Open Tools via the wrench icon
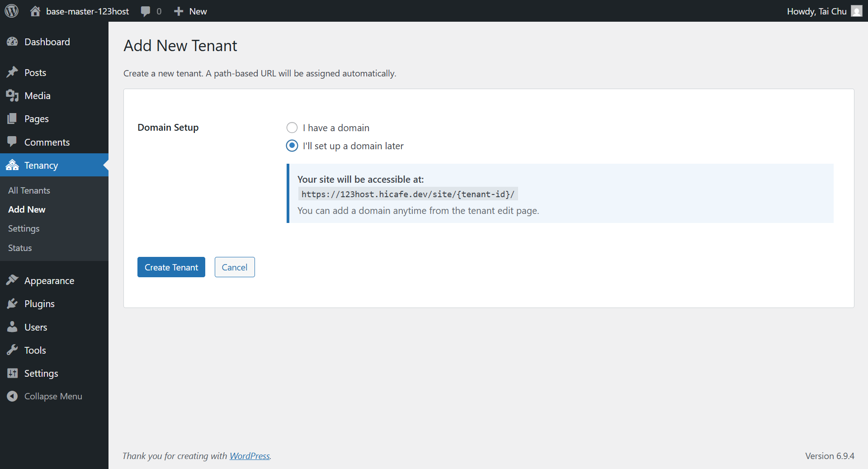 [13, 350]
